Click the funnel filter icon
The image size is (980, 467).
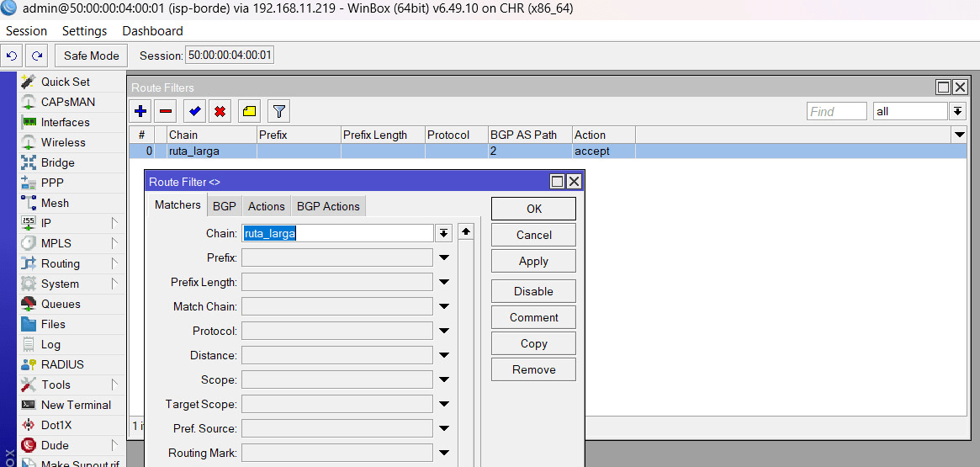(x=278, y=112)
